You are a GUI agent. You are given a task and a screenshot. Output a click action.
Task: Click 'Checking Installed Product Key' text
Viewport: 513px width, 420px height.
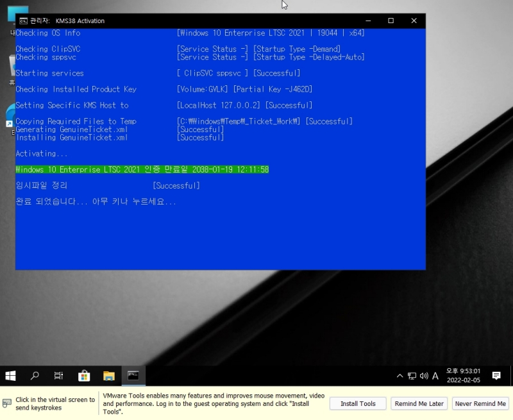(x=76, y=89)
